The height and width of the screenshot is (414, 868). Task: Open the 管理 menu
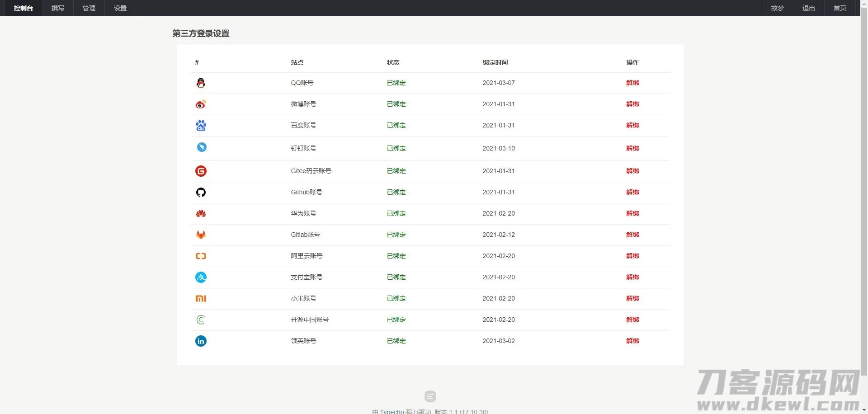89,8
